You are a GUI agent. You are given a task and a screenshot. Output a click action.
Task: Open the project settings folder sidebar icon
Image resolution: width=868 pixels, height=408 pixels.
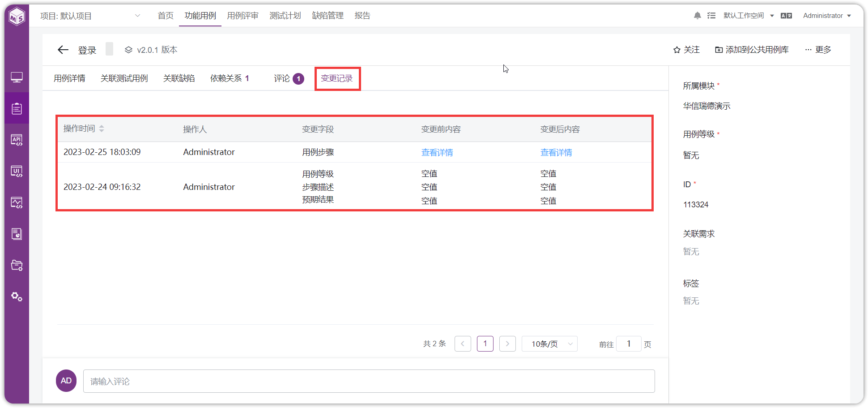point(17,265)
